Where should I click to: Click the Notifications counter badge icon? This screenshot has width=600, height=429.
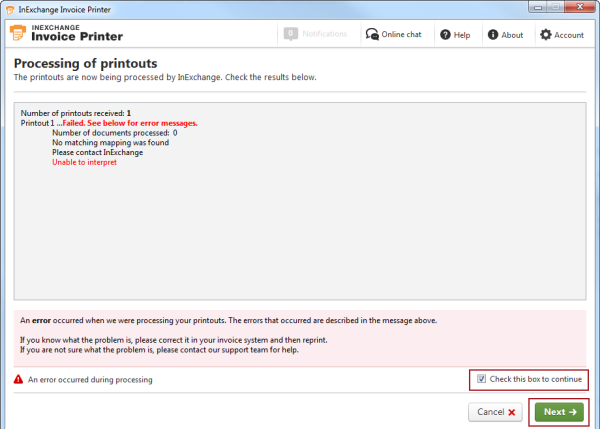(291, 34)
